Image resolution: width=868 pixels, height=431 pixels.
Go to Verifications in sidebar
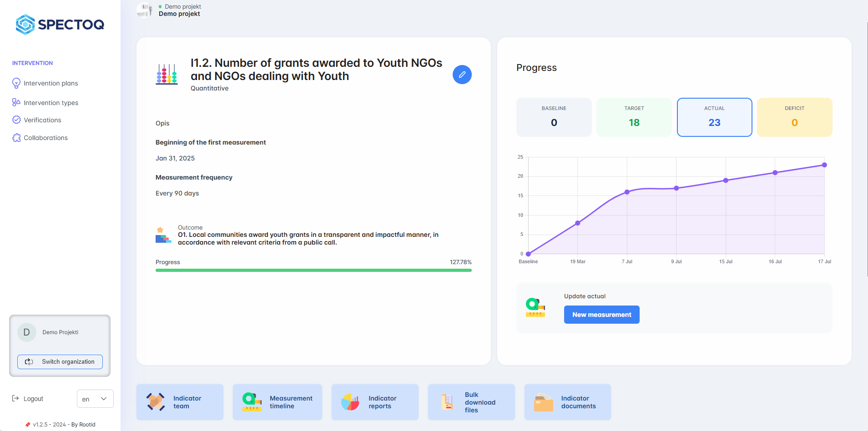point(42,120)
